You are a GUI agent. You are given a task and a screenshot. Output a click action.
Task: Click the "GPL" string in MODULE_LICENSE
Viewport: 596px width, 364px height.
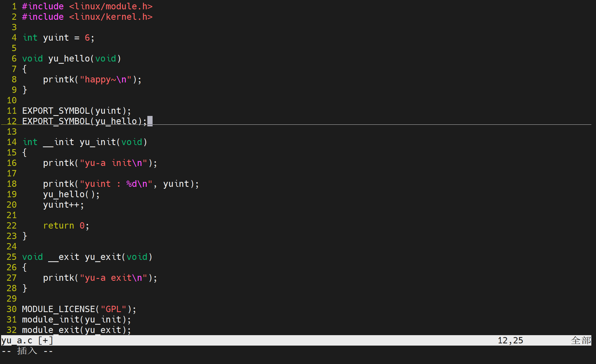point(113,309)
